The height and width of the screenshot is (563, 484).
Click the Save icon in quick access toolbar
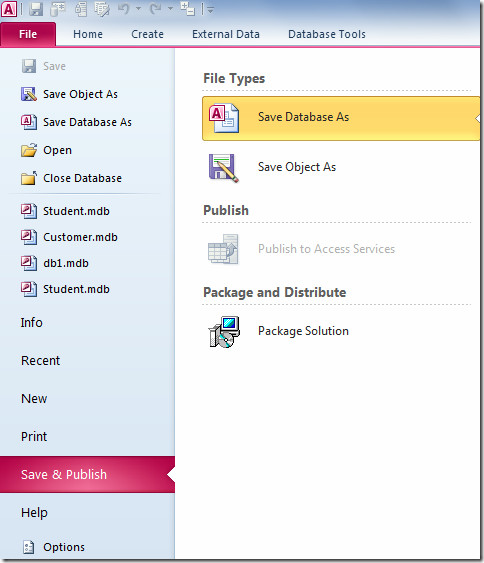[x=36, y=9]
